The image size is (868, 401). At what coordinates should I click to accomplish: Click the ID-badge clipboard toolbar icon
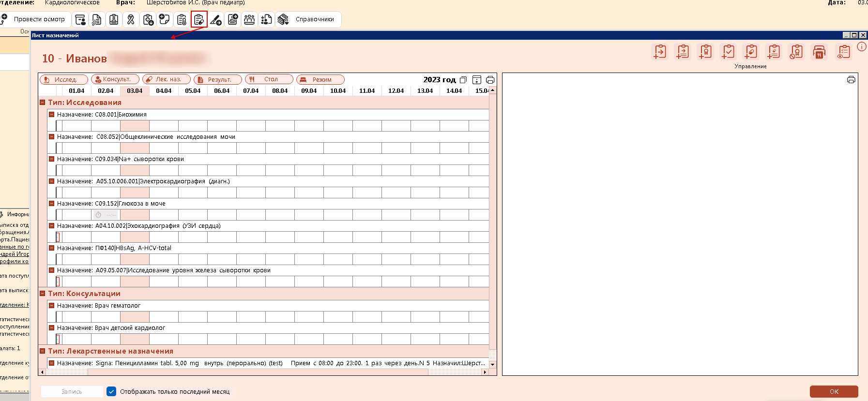pos(114,19)
